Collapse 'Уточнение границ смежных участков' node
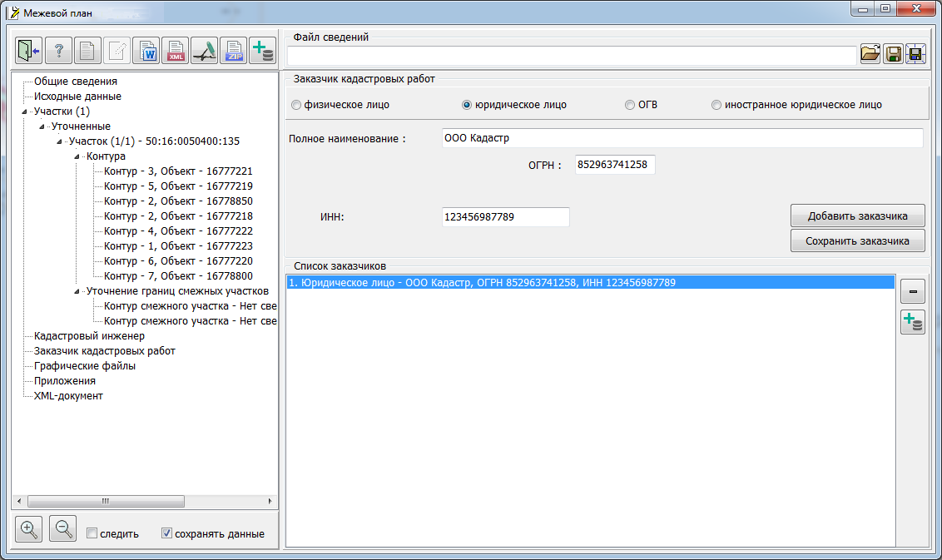Viewport: 942px width, 560px height. point(77,291)
